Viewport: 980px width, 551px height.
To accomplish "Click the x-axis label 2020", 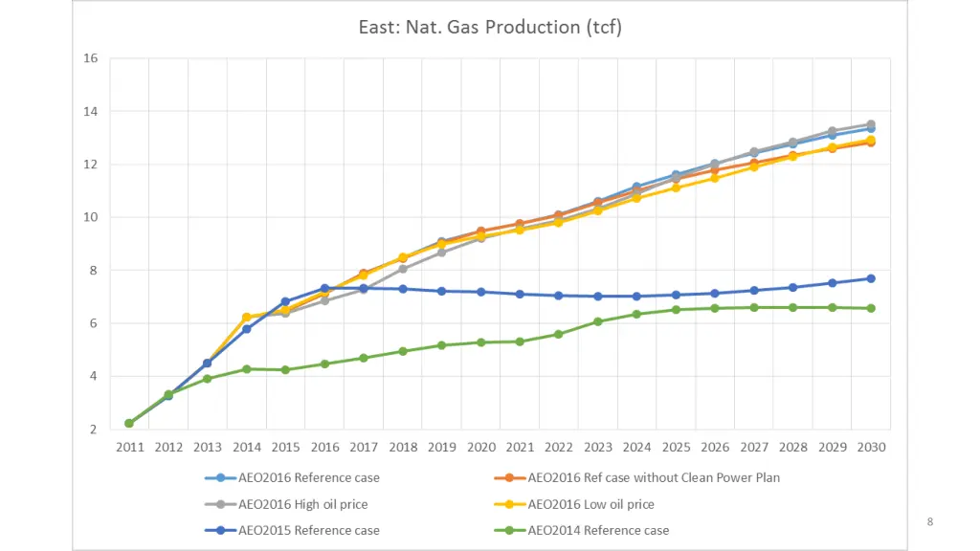I will point(481,448).
